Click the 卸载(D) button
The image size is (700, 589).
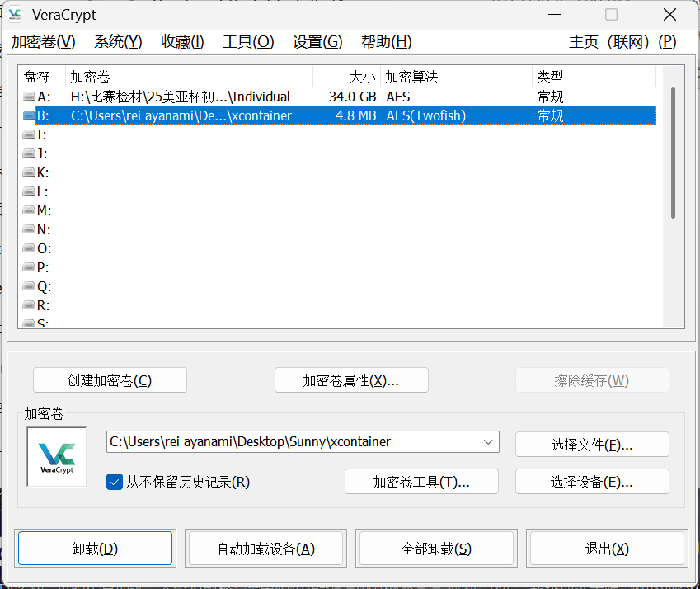pyautogui.click(x=95, y=549)
